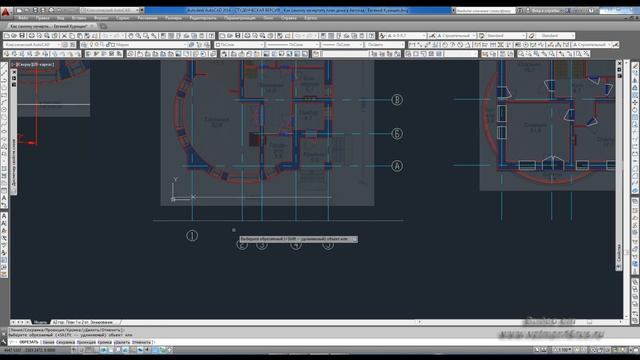Click New in the quick access toolbar
Viewport: 640px width, 360px height.
point(20,10)
